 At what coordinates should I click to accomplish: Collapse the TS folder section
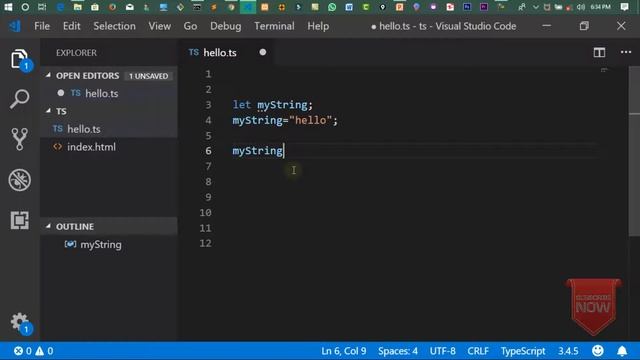click(x=49, y=111)
